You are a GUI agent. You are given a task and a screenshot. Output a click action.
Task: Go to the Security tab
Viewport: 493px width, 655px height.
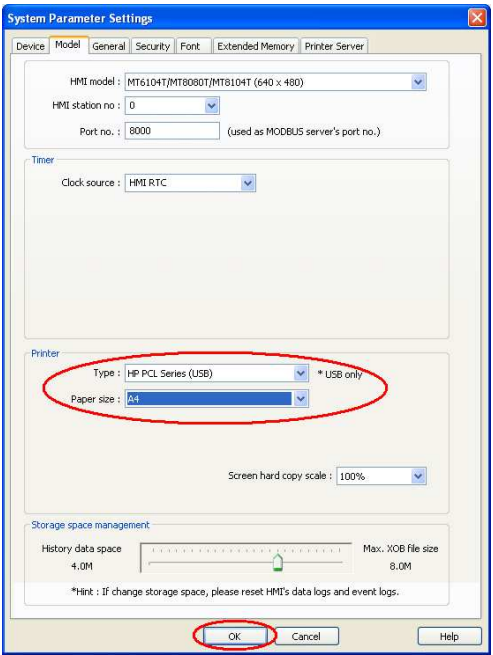click(152, 46)
